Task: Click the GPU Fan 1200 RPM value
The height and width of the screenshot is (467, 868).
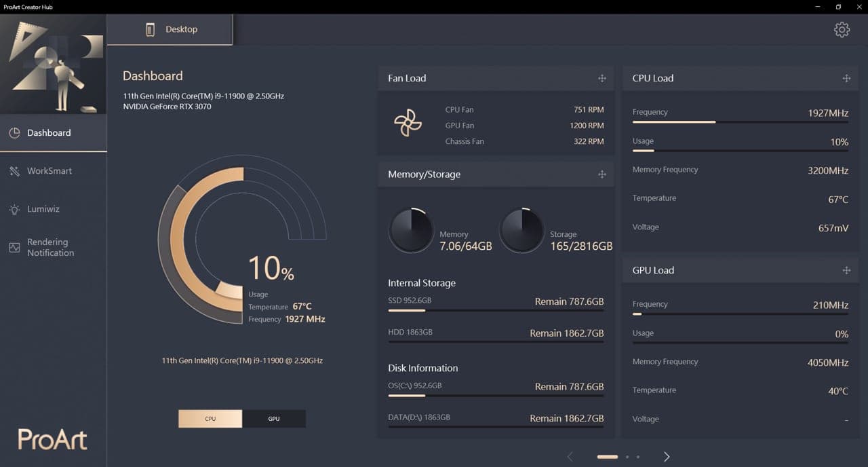Action: click(x=587, y=126)
